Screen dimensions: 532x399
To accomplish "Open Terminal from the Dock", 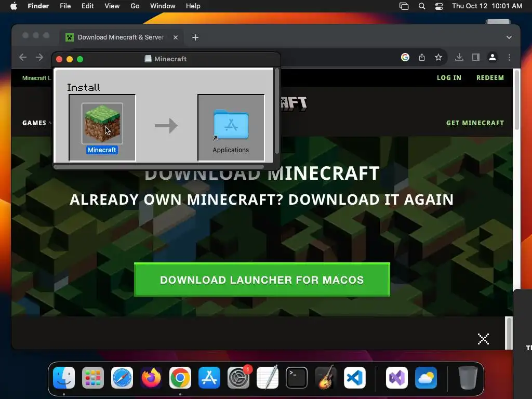I will (x=297, y=378).
